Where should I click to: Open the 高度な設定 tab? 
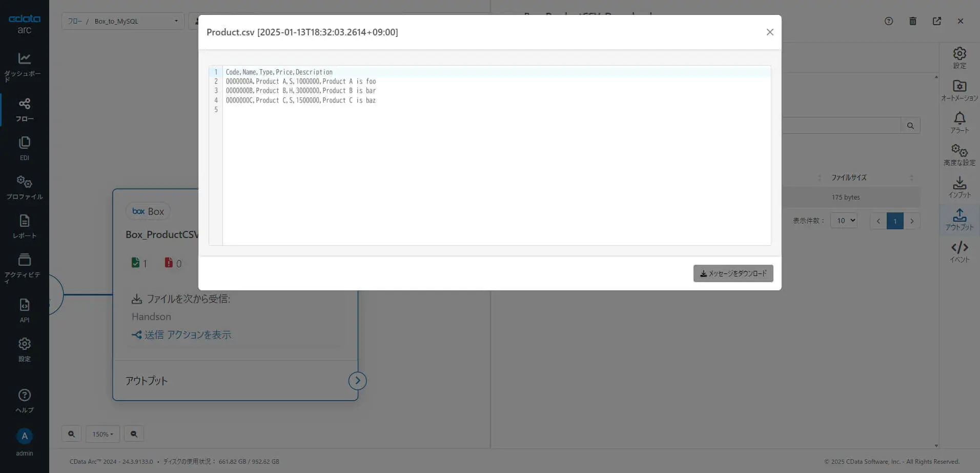pyautogui.click(x=959, y=155)
